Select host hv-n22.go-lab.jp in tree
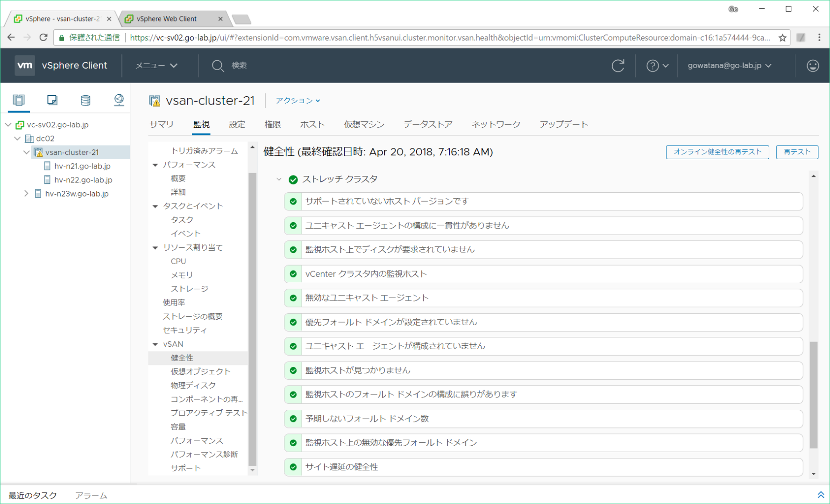The height and width of the screenshot is (504, 830). 83,180
